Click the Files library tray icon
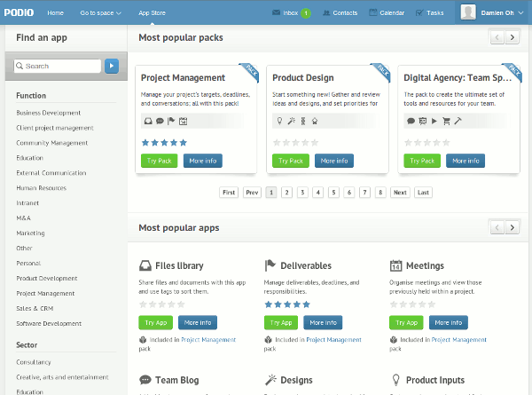This screenshot has width=532, height=395. (146, 265)
